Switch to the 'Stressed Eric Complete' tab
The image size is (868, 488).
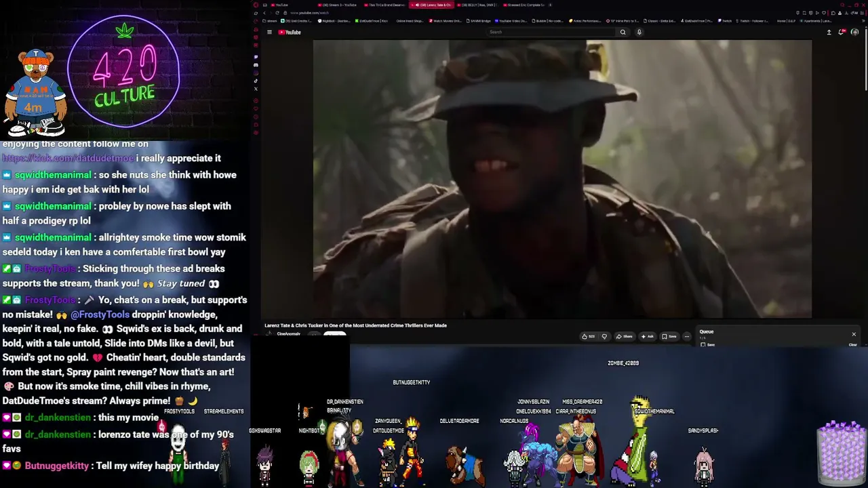pos(524,5)
